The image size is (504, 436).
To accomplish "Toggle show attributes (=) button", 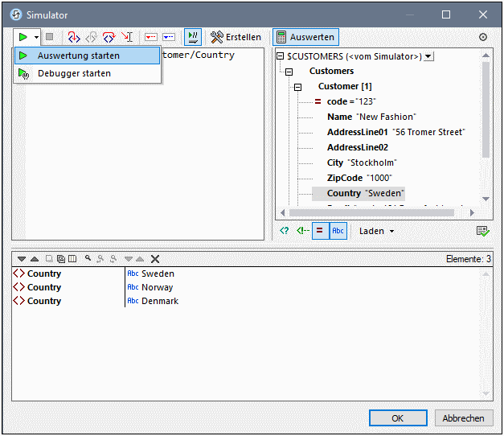I will pyautogui.click(x=318, y=231).
